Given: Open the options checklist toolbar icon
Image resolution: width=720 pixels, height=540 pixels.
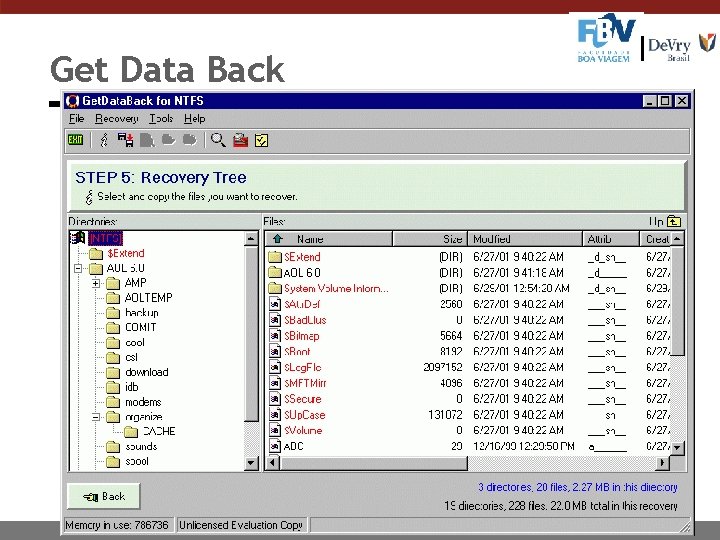Looking at the screenshot, I should click(261, 140).
